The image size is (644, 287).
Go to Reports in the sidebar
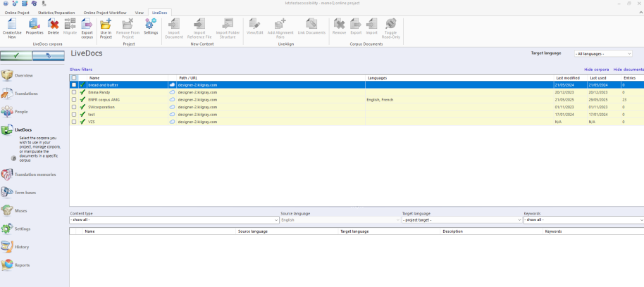click(x=23, y=265)
